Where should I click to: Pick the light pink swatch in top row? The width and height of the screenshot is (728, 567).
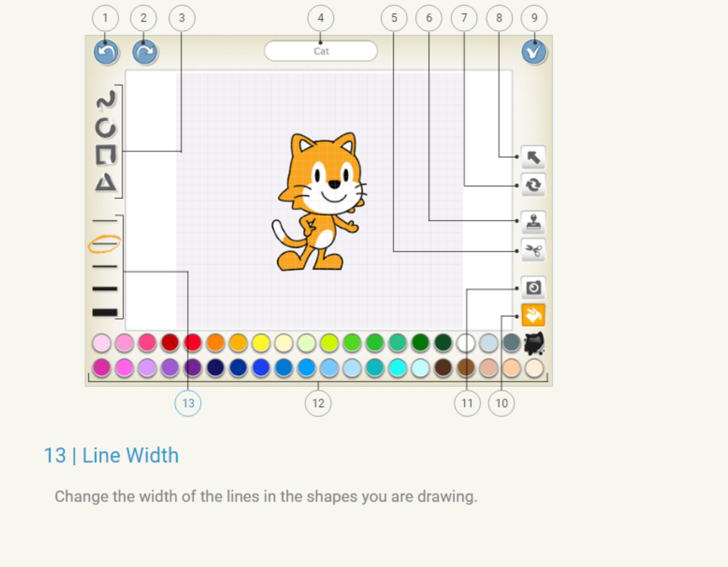click(102, 343)
